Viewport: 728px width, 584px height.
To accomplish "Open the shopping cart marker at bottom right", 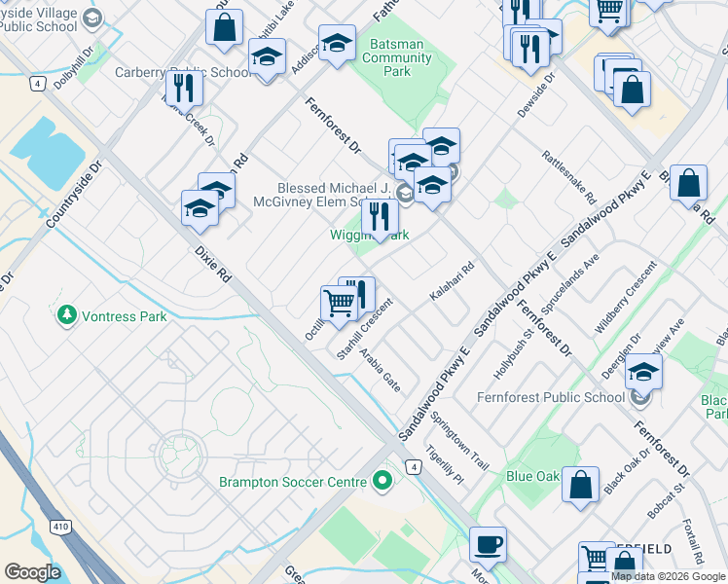I will [597, 557].
